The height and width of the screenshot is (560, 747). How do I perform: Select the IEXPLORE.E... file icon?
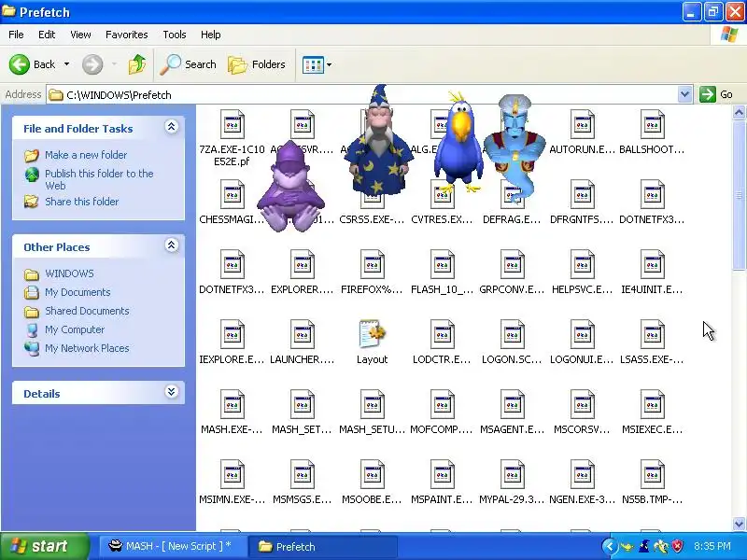pos(232,335)
